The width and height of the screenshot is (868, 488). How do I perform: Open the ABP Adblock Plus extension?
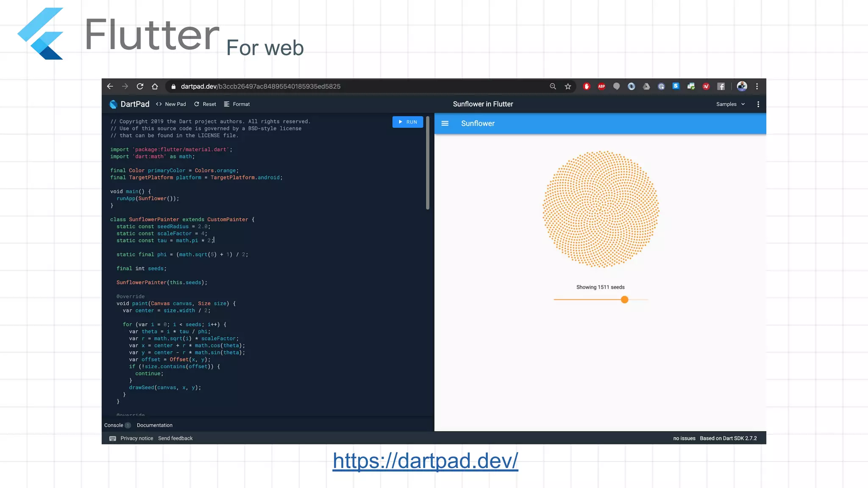(601, 86)
